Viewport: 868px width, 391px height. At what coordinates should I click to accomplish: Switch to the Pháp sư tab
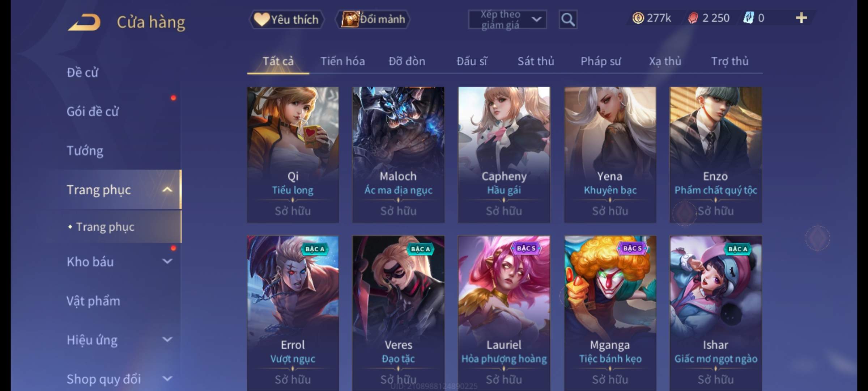(x=601, y=61)
